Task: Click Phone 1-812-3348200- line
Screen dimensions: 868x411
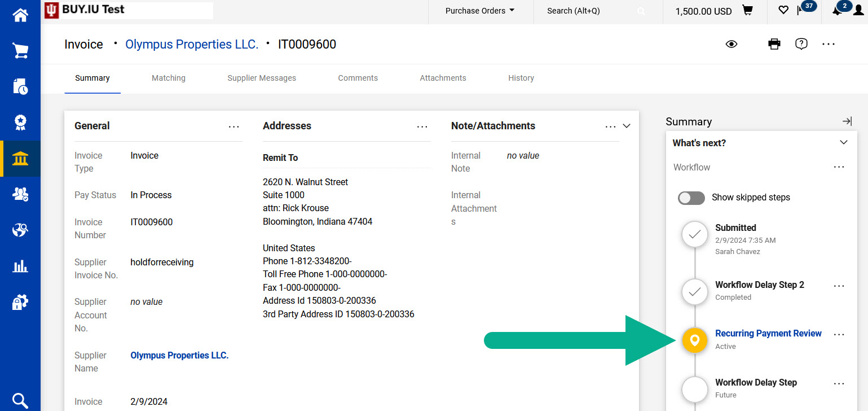Action: (x=307, y=261)
